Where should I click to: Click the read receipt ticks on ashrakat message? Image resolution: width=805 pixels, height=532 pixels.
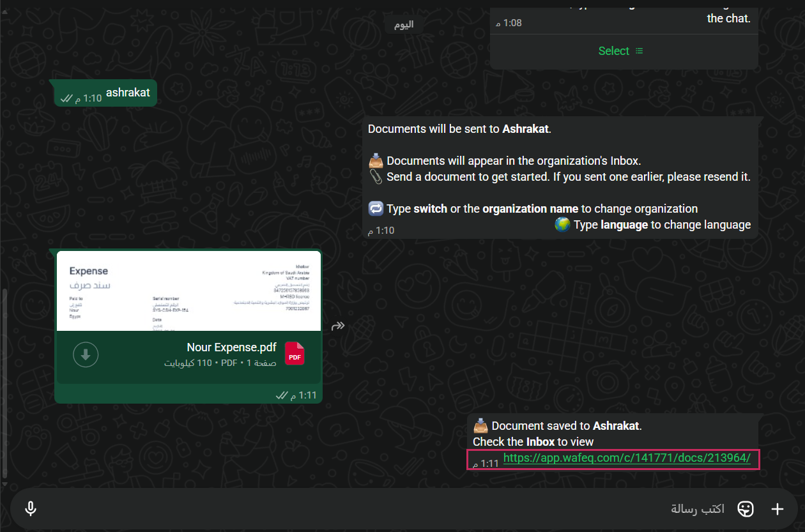[x=66, y=98]
